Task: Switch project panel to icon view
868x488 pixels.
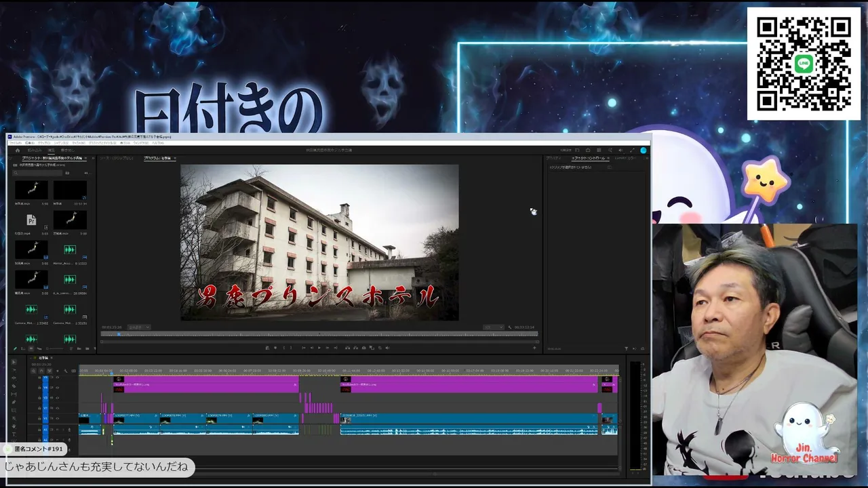Action: click(31, 348)
